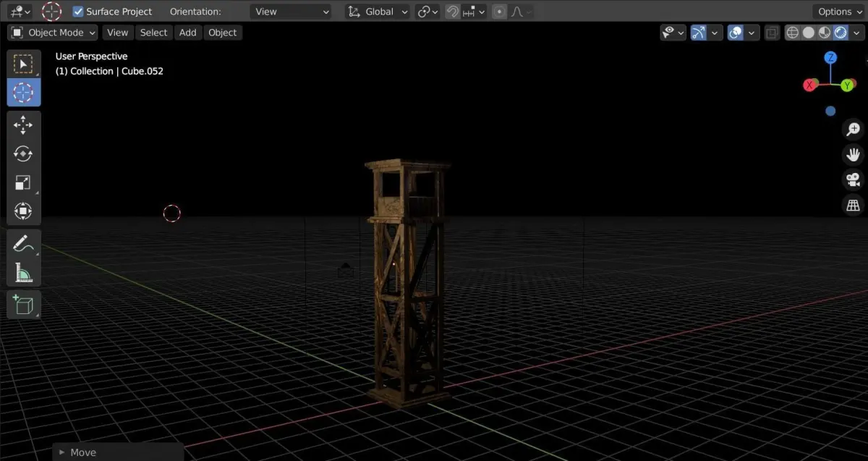
Task: Open the Select menu
Action: (x=153, y=33)
